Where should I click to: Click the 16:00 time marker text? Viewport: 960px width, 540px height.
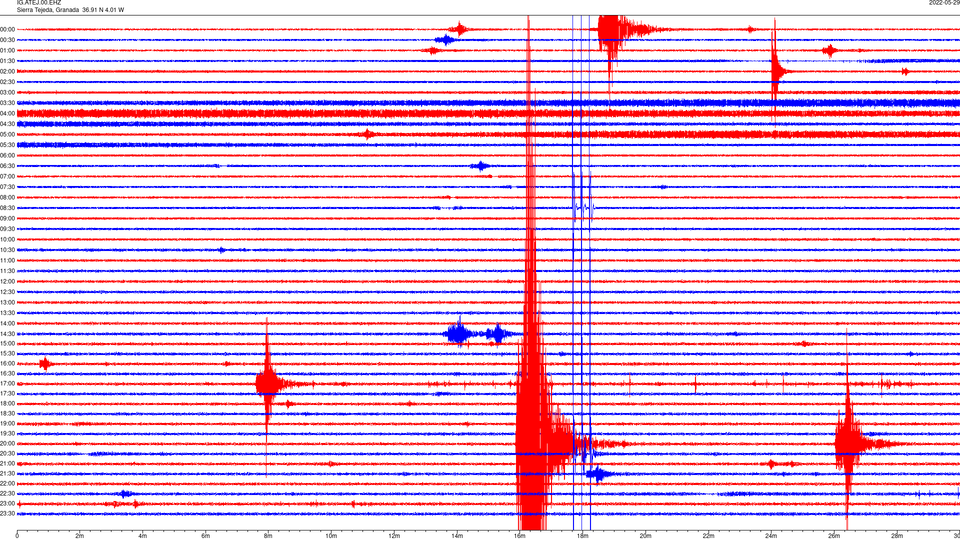click(7, 364)
